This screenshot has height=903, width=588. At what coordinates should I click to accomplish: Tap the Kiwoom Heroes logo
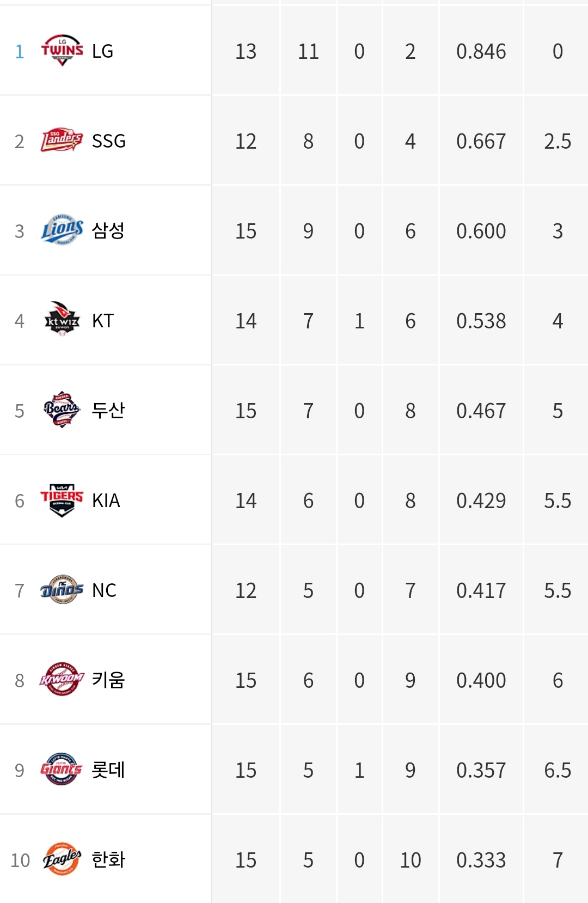coord(62,679)
